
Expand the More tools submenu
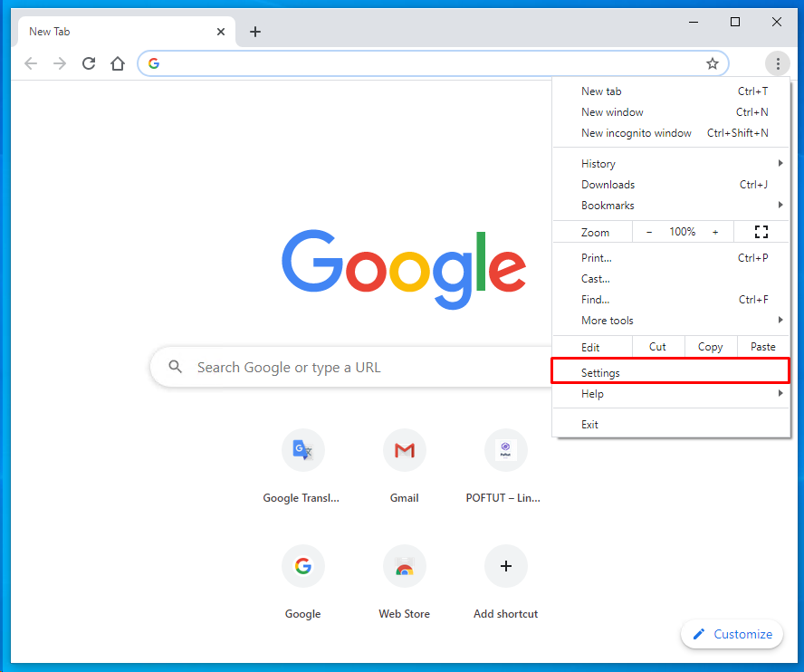point(671,321)
